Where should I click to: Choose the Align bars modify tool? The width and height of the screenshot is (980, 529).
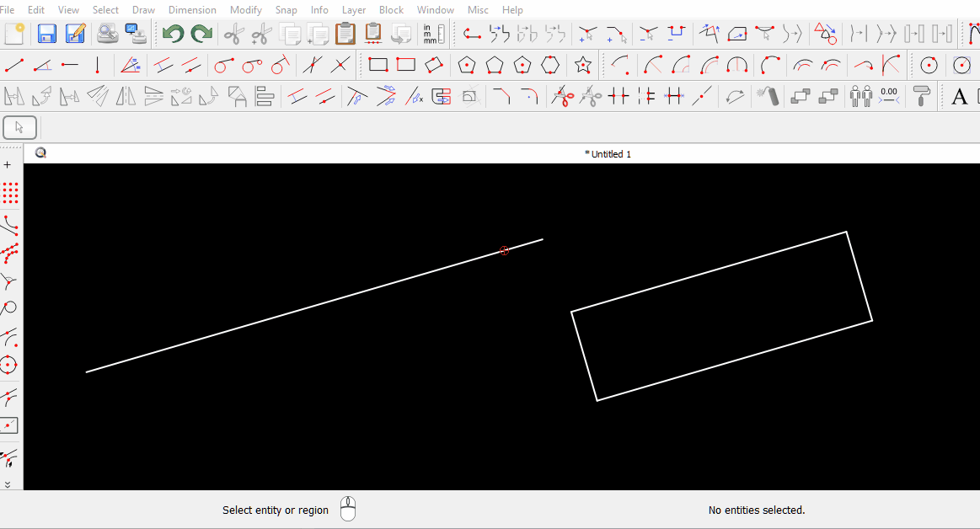265,97
